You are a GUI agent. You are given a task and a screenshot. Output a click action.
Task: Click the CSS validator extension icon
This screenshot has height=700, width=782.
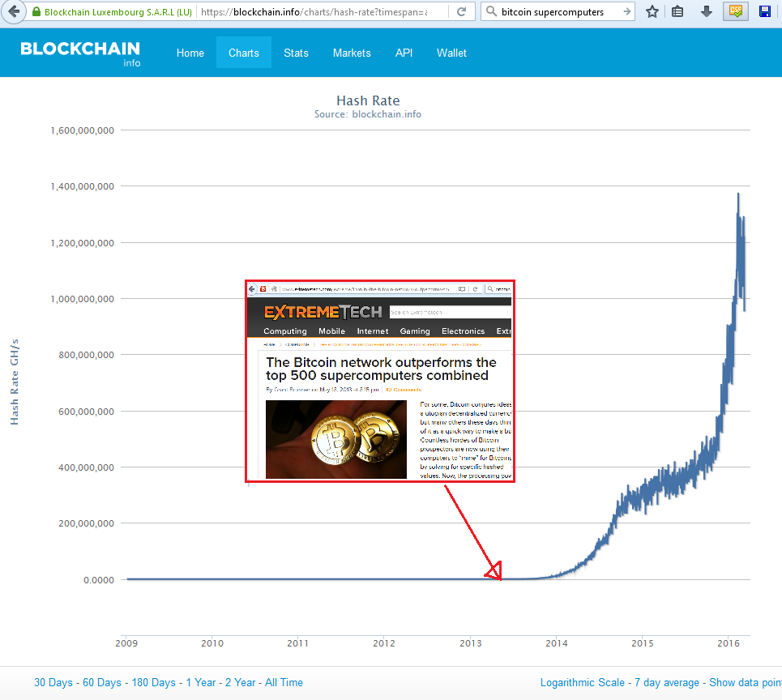click(736, 11)
